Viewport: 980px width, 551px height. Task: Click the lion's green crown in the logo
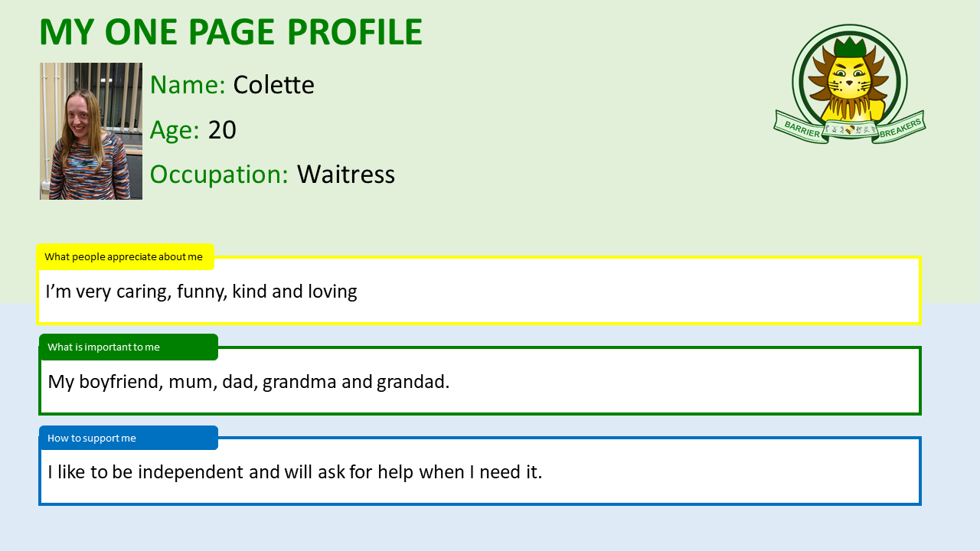[x=851, y=47]
